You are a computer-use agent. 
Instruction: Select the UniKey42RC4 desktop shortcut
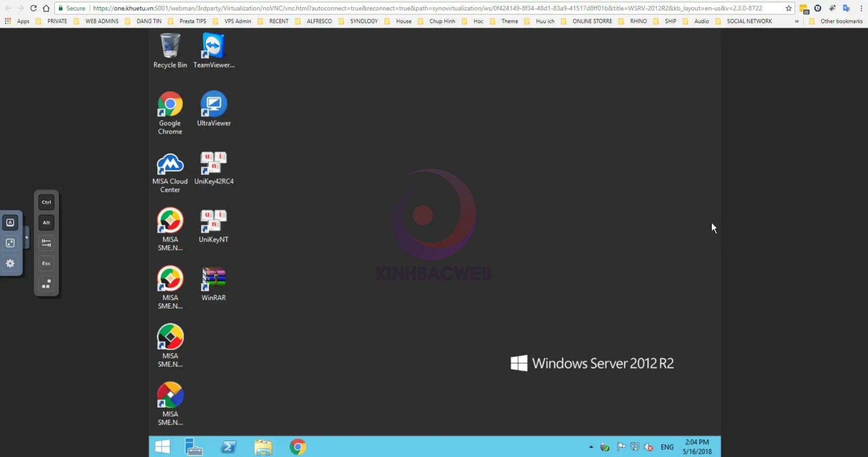click(213, 168)
